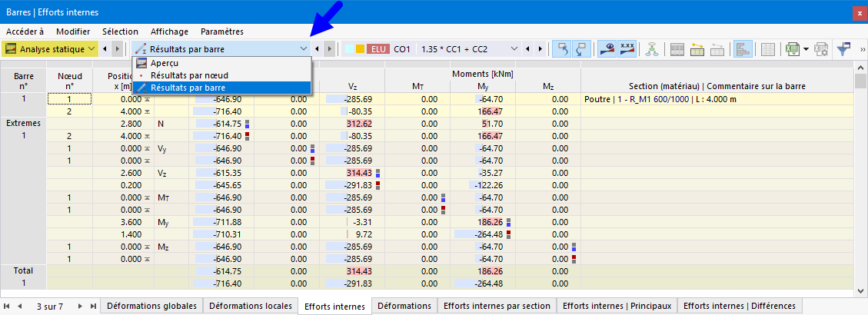Close the Barres Efforts internes window
Image resolution: width=868 pixels, height=315 pixels.
(860, 13)
